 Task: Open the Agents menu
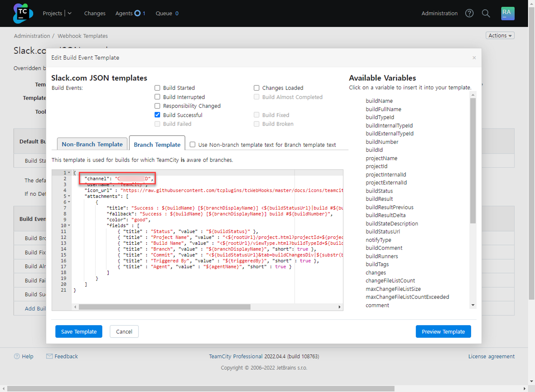[124, 13]
